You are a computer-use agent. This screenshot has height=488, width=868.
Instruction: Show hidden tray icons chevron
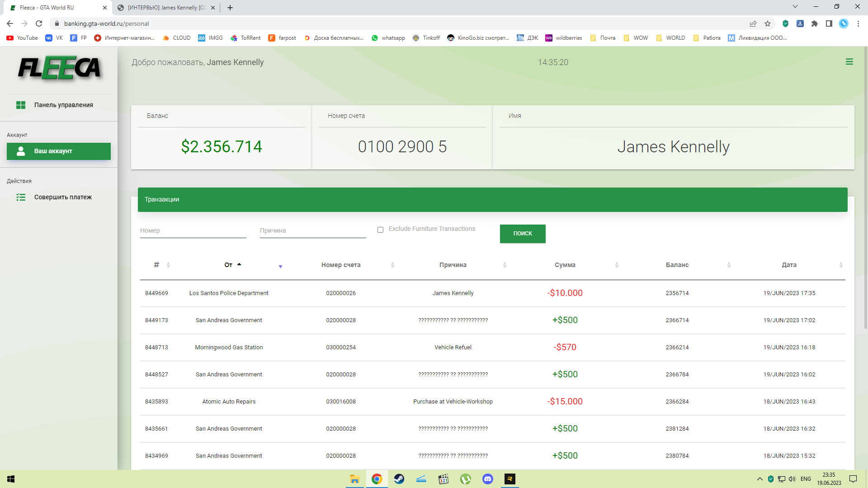(x=759, y=479)
